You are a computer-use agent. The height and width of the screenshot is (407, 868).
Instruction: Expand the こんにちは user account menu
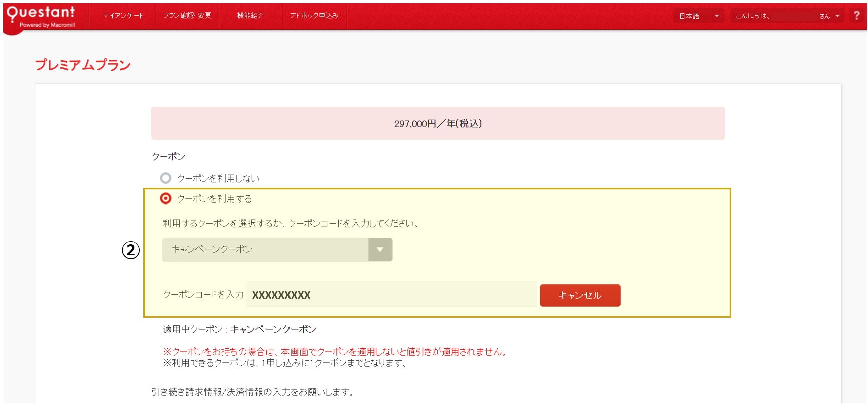787,16
